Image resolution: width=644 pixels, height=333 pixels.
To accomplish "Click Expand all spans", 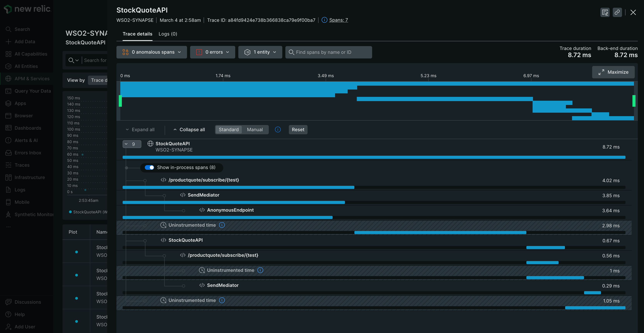I will pyautogui.click(x=140, y=130).
